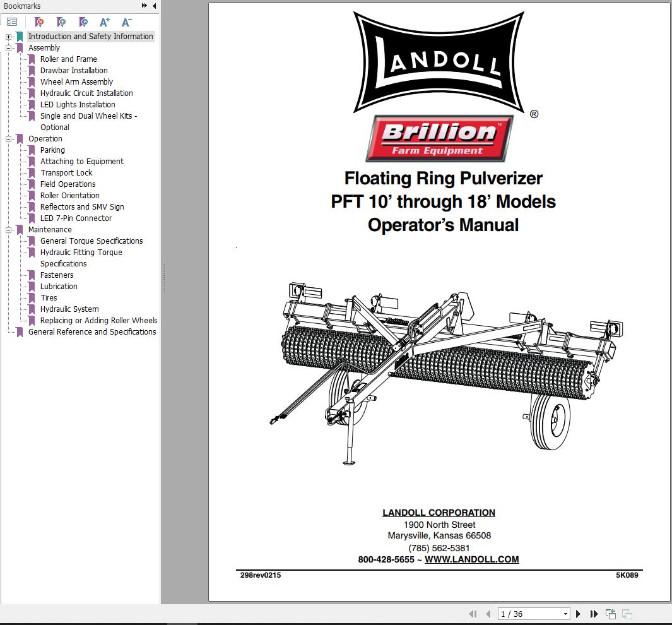
Task: Collapse the Operation bookmark tree
Action: pos(8,138)
